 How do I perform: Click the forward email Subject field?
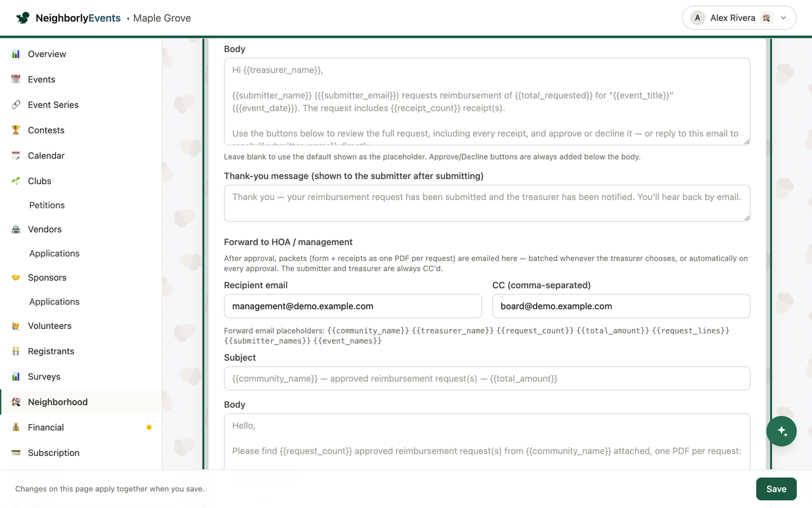(487, 378)
